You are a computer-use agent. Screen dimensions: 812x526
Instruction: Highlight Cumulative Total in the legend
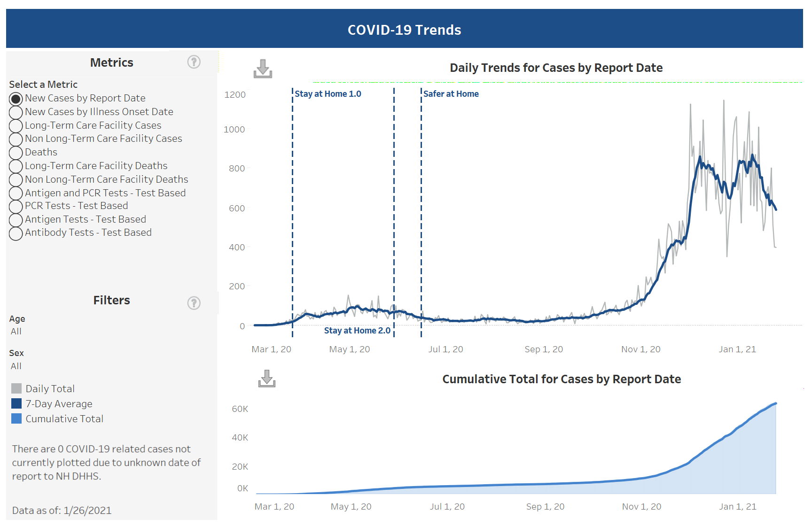coord(64,419)
